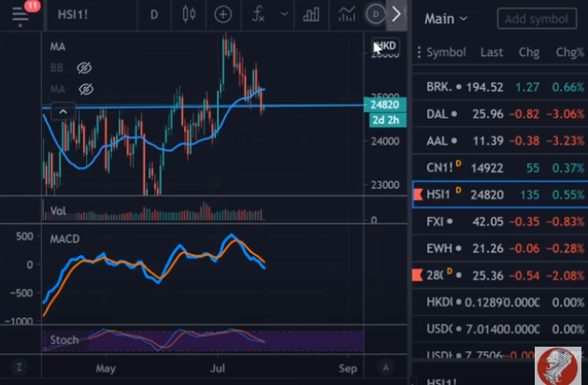The image size is (588, 385).
Task: Select the DAL watchlist row
Action: coord(500,114)
